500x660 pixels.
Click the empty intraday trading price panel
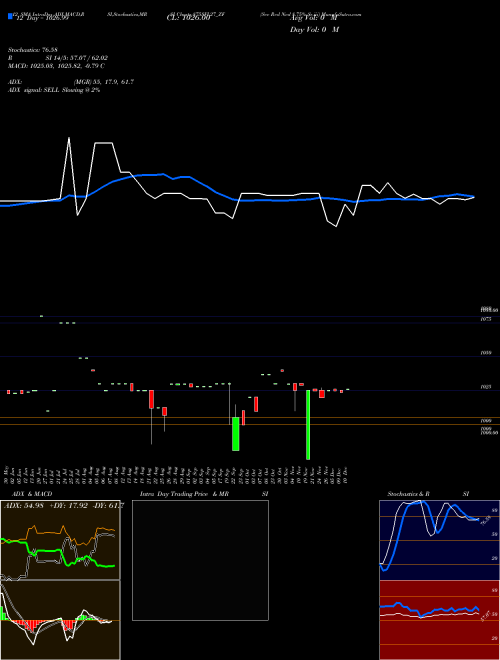pyautogui.click(x=200, y=560)
